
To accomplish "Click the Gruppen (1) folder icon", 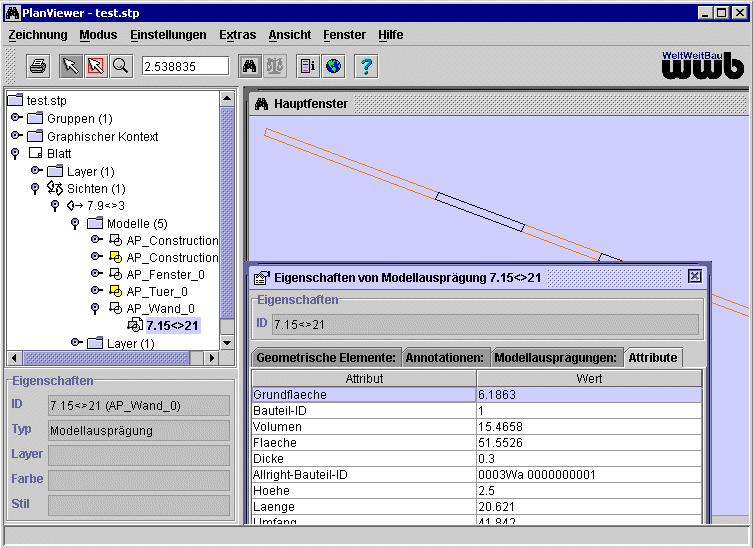I will point(35,118).
